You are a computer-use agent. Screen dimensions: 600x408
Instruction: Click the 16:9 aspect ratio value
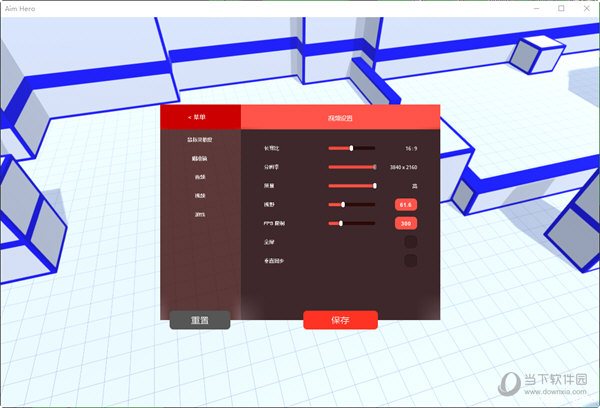click(x=411, y=149)
